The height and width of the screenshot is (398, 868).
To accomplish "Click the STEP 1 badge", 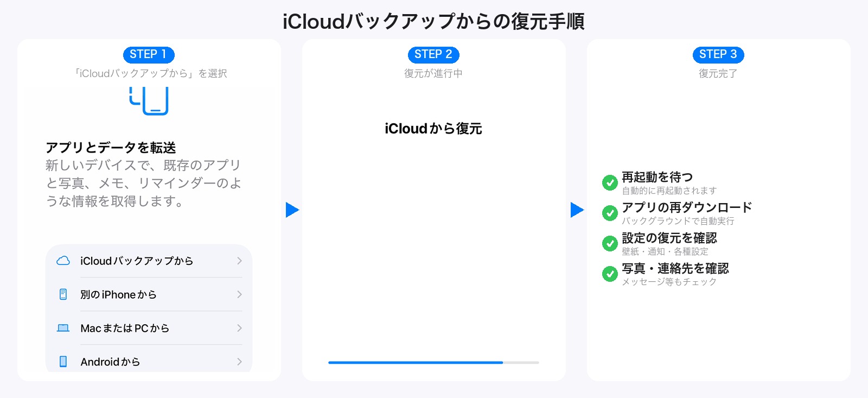I will point(149,54).
